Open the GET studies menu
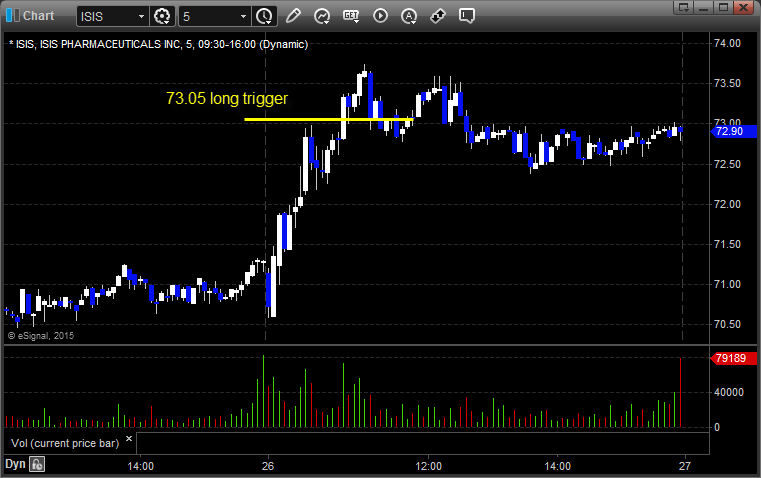The height and width of the screenshot is (478, 761). point(351,16)
